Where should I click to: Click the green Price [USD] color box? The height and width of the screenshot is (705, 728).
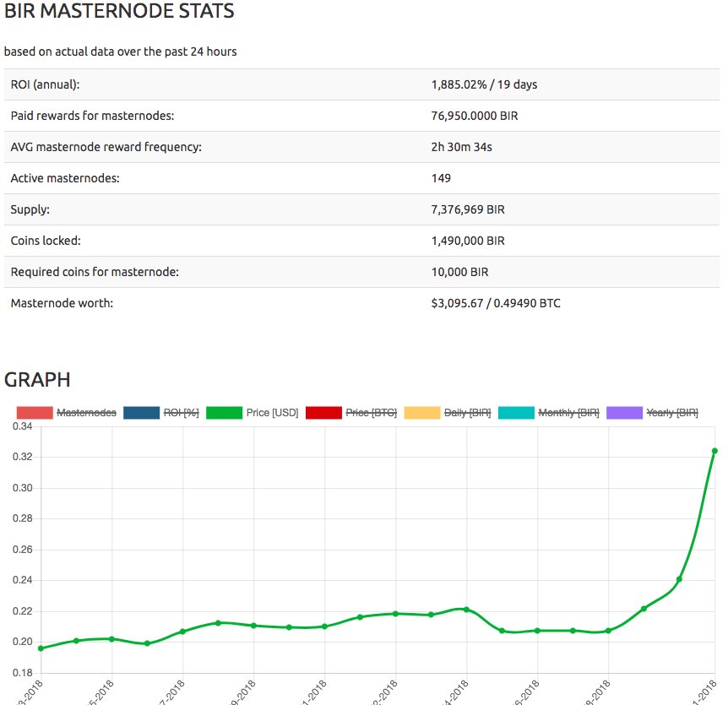click(x=226, y=413)
